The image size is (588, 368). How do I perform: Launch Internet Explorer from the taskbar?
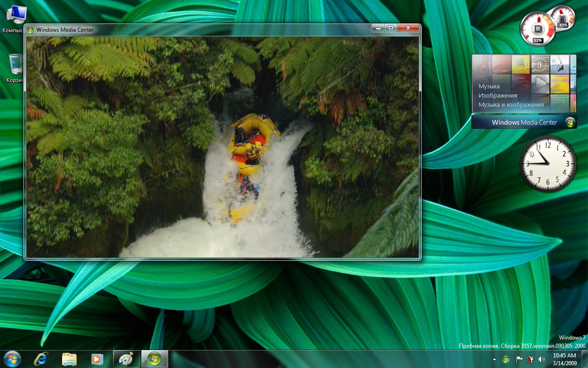click(40, 359)
